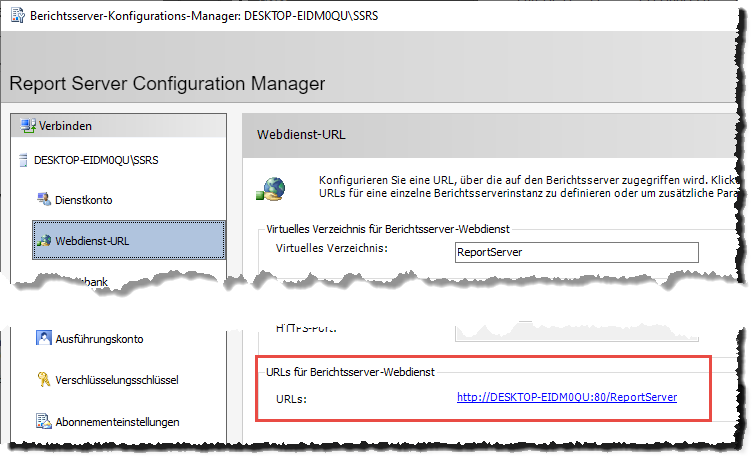Open the Verbinden button
Image resolution: width=756 pixels, height=462 pixels.
coord(119,126)
